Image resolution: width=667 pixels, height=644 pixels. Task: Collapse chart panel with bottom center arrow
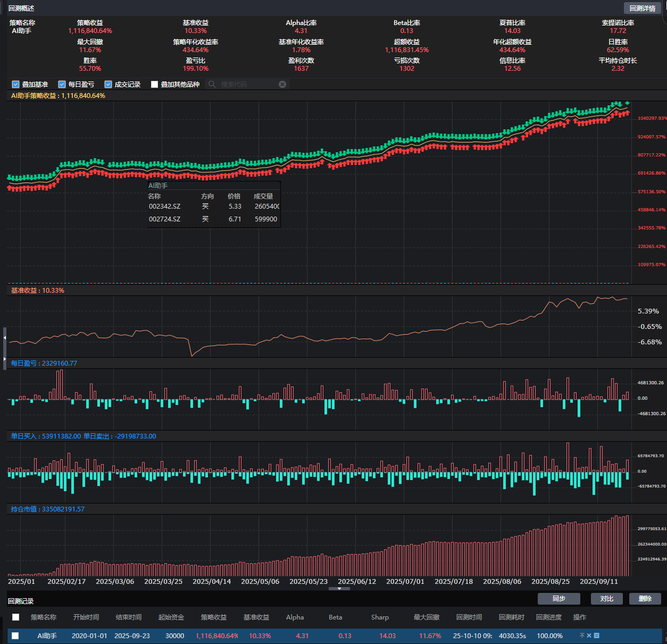click(339, 589)
